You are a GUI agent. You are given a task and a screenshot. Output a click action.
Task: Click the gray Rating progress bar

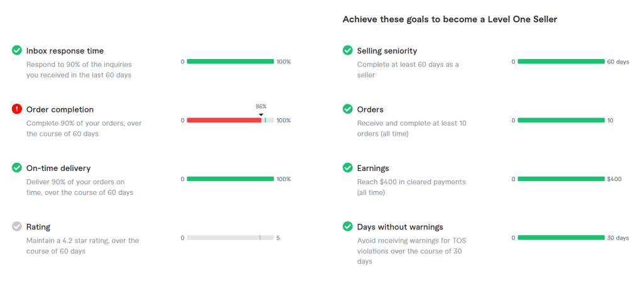(230, 238)
